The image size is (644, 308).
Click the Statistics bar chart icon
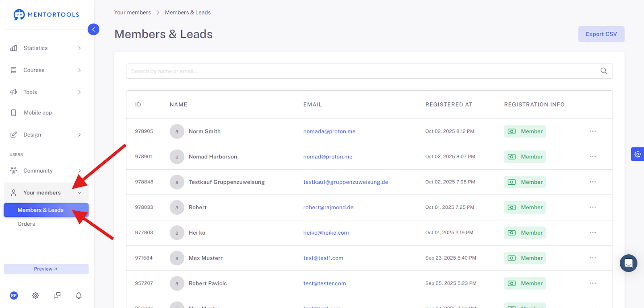[14, 48]
